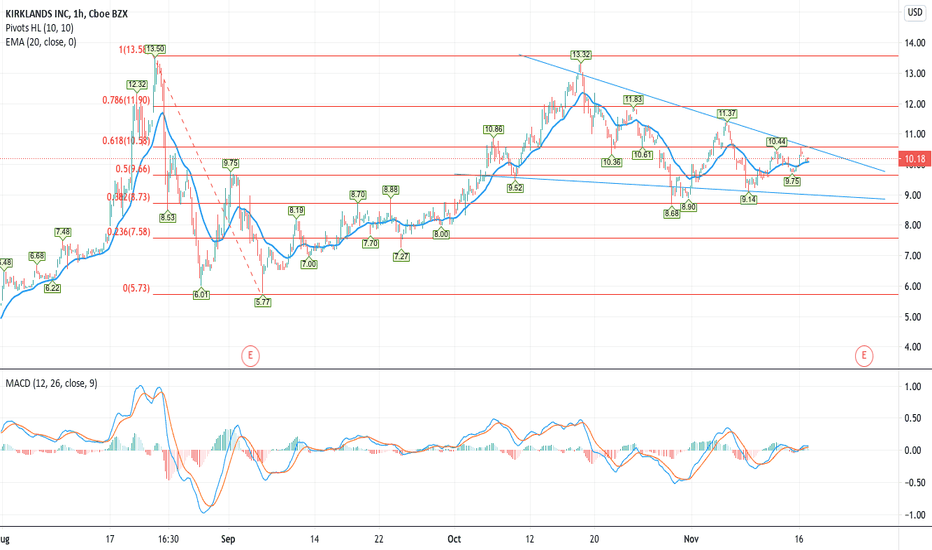Click the 9.14 pivot low label
This screenshot has height=550, width=932.
(748, 200)
